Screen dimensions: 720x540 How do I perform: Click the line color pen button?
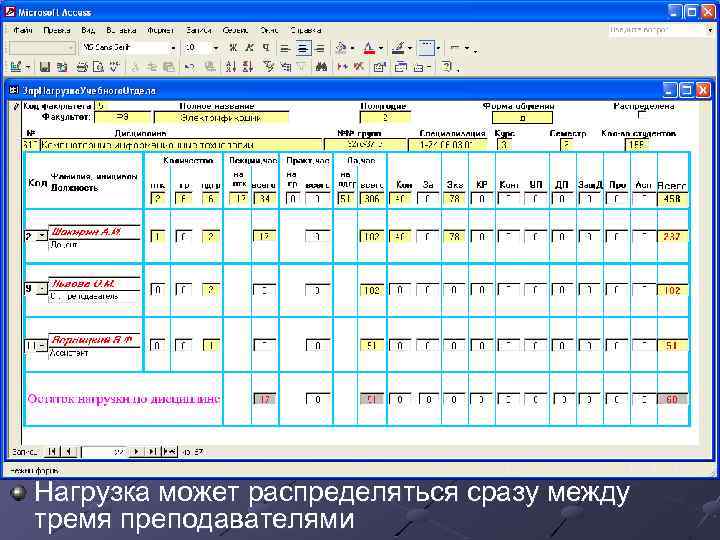pyautogui.click(x=398, y=48)
